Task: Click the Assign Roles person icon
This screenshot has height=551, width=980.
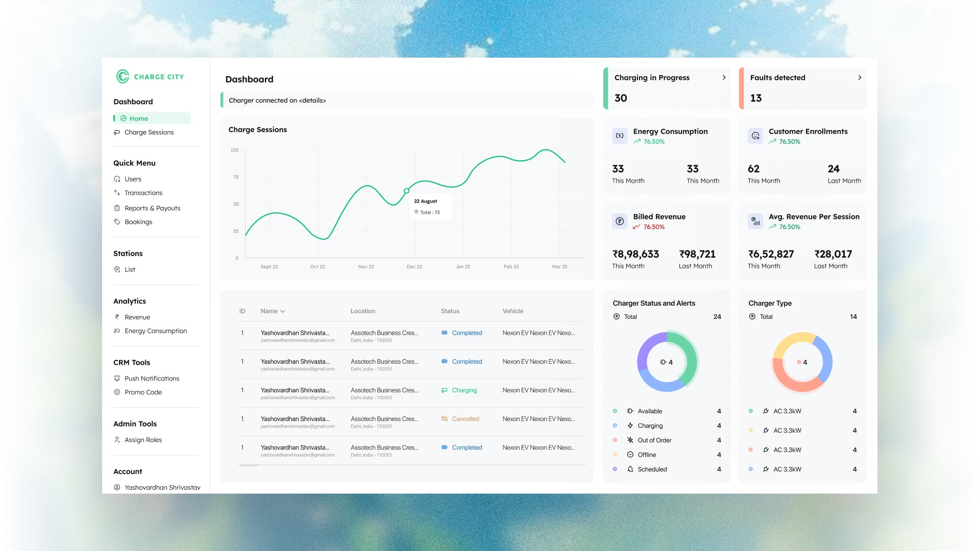Action: click(117, 440)
